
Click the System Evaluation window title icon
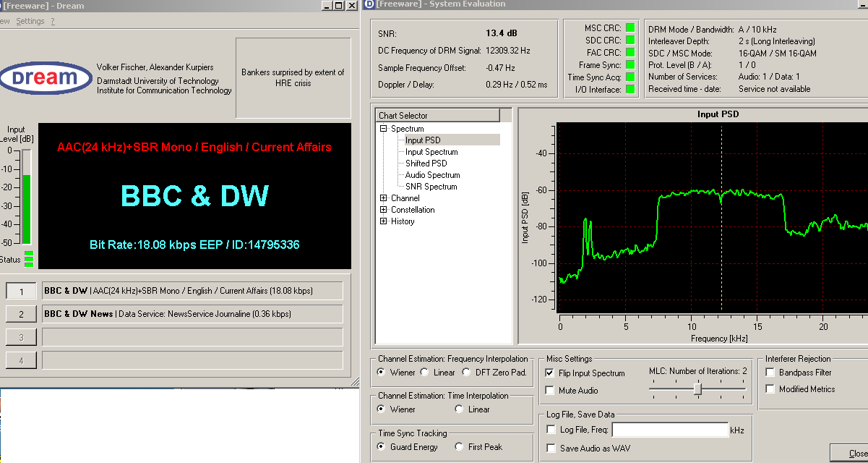[369, 5]
